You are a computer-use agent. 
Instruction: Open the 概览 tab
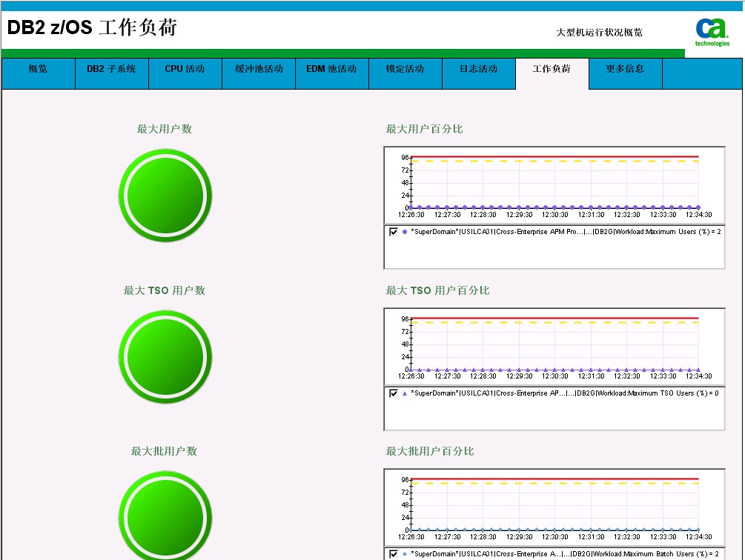coord(39,73)
